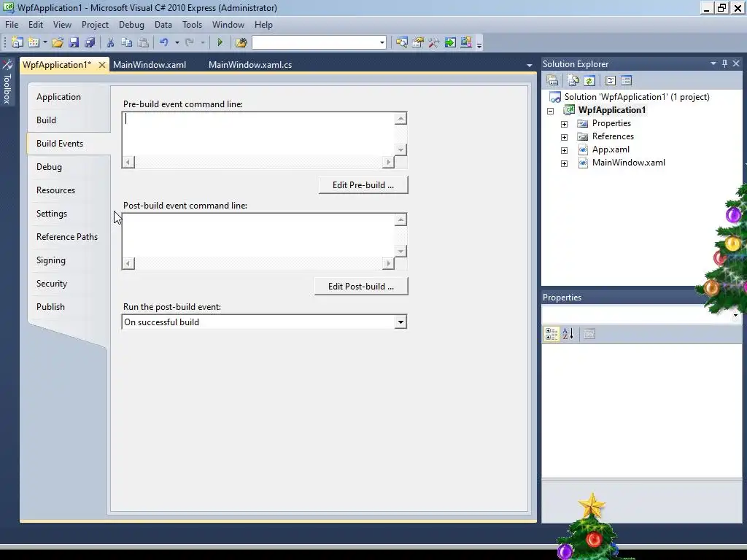Click Categorized view icon in Properties panel
Image resolution: width=747 pixels, height=560 pixels.
(x=551, y=334)
